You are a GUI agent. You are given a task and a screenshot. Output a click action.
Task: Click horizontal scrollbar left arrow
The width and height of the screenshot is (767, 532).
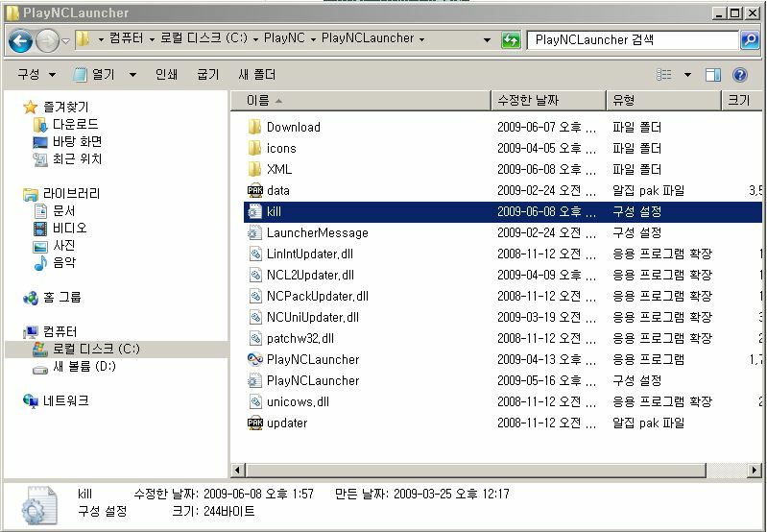(238, 471)
